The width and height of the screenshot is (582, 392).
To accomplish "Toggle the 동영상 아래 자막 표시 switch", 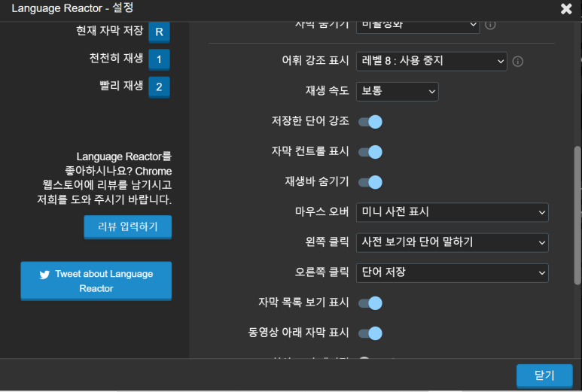I will (370, 333).
